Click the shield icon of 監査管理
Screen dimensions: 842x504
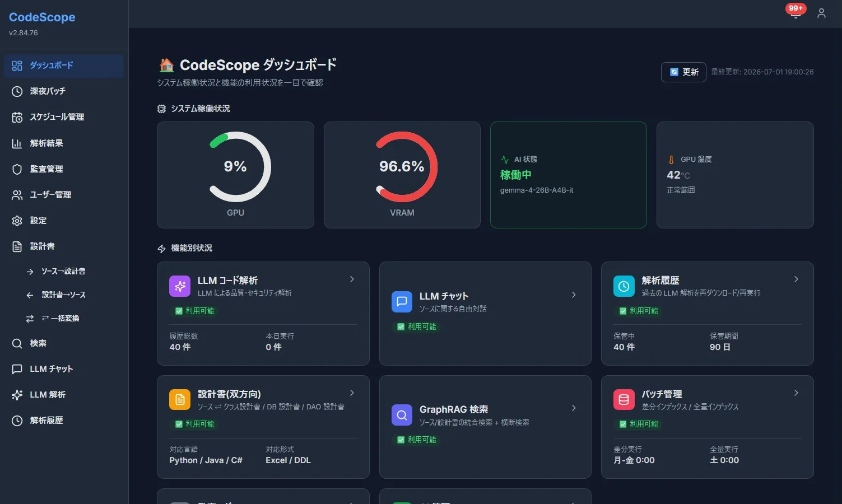coord(17,169)
